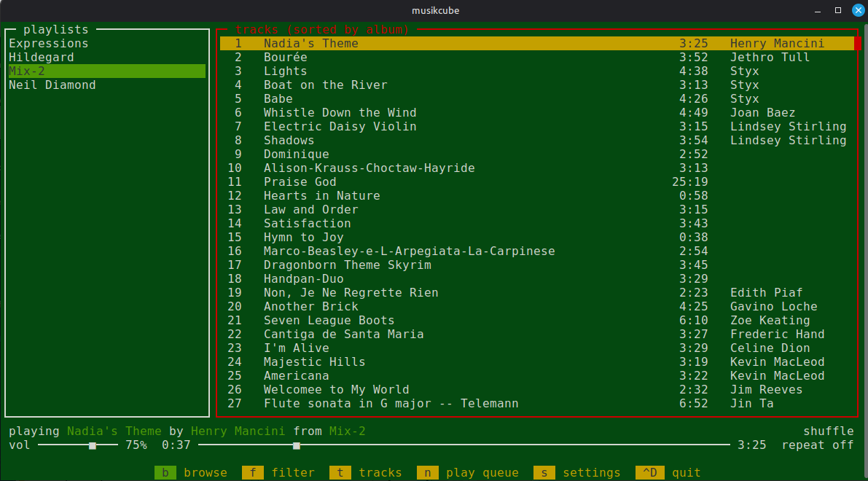
Task: Select track Whistle Down the Wind
Action: (537, 113)
